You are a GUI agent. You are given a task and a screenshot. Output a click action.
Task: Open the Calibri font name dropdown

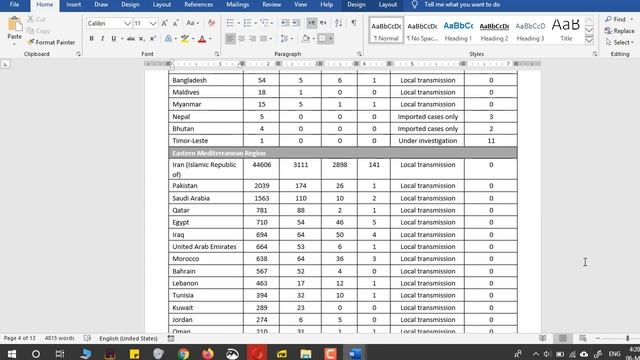(127, 24)
